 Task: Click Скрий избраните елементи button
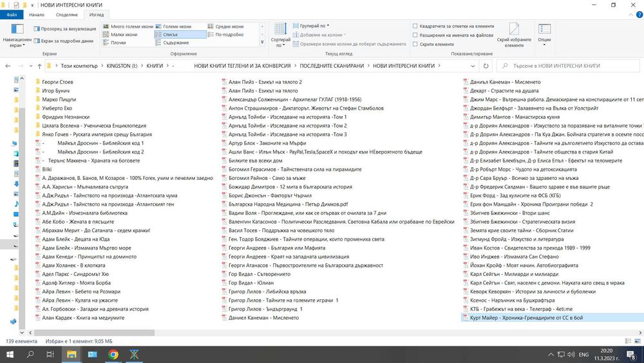(514, 35)
